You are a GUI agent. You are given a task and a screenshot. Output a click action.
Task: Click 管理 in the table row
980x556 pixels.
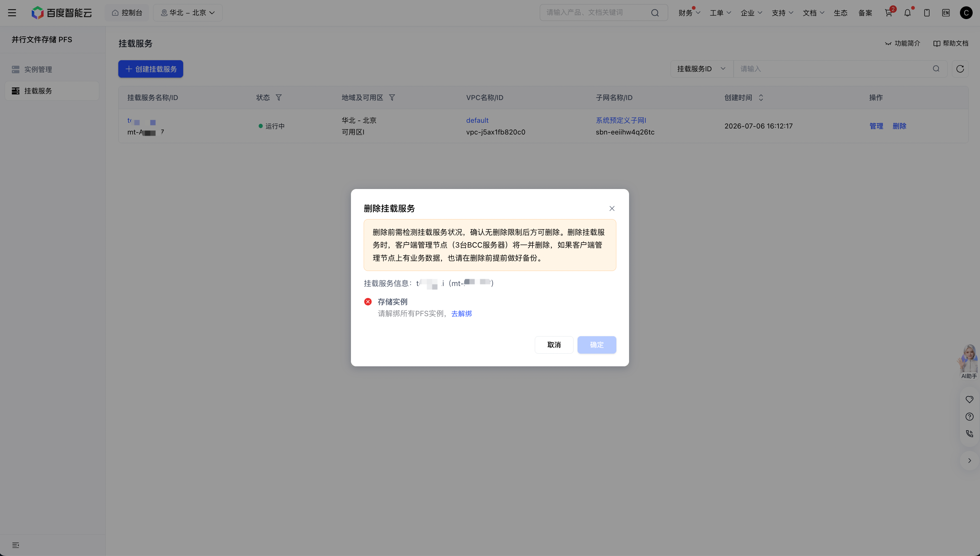click(876, 126)
